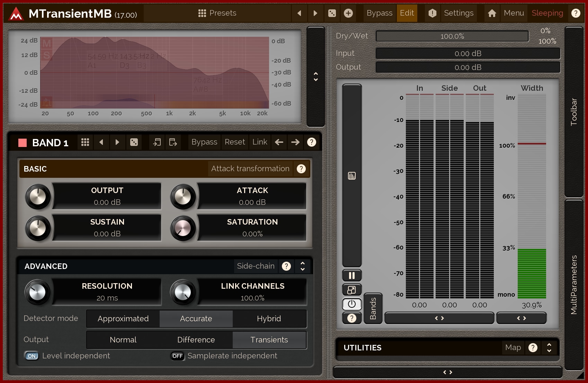Open the home icon in top bar
The height and width of the screenshot is (383, 588).
pyautogui.click(x=492, y=13)
